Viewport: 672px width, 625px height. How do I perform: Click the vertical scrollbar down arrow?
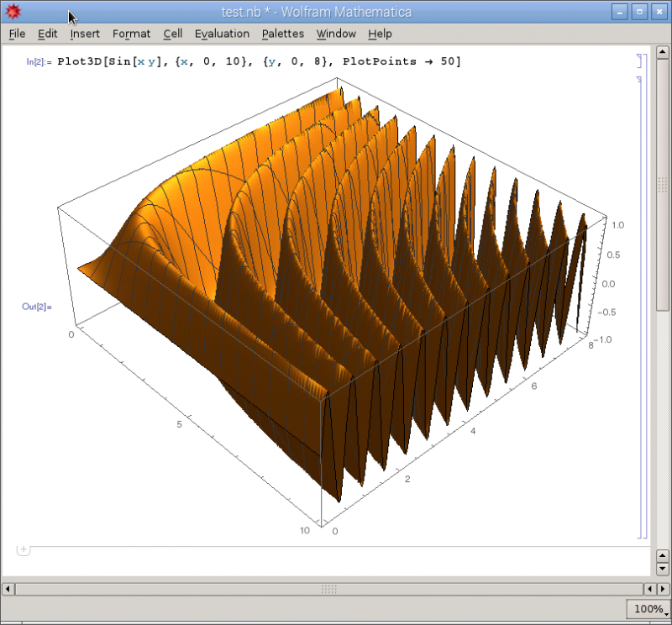(663, 569)
